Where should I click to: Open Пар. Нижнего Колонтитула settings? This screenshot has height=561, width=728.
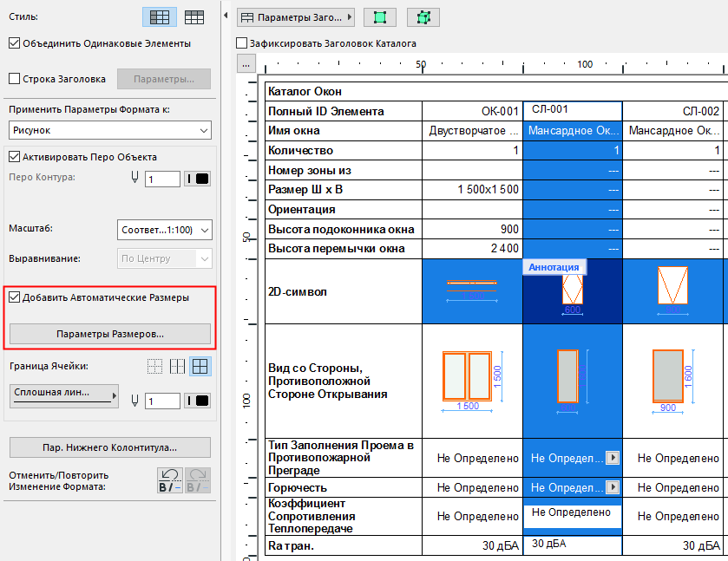[x=110, y=447]
